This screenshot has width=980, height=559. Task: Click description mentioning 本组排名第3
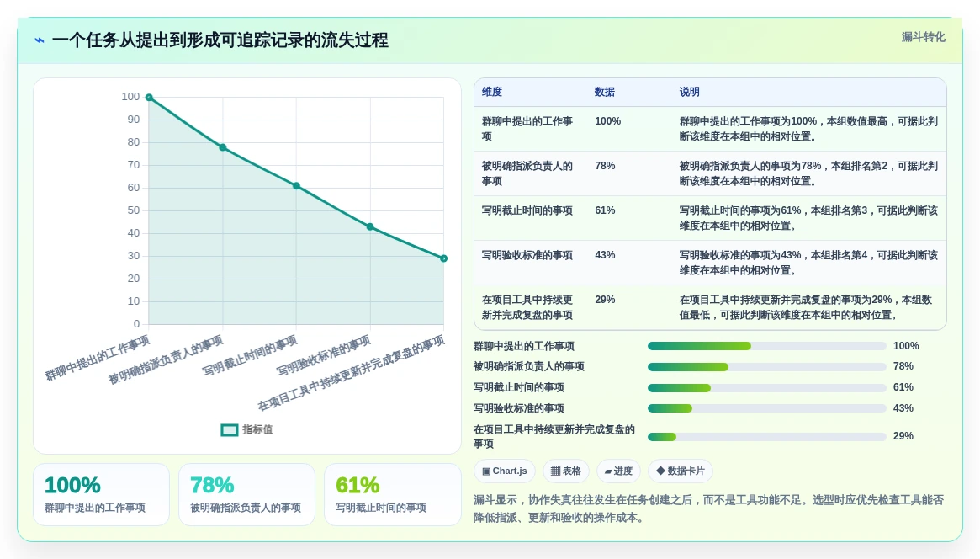[x=808, y=218]
